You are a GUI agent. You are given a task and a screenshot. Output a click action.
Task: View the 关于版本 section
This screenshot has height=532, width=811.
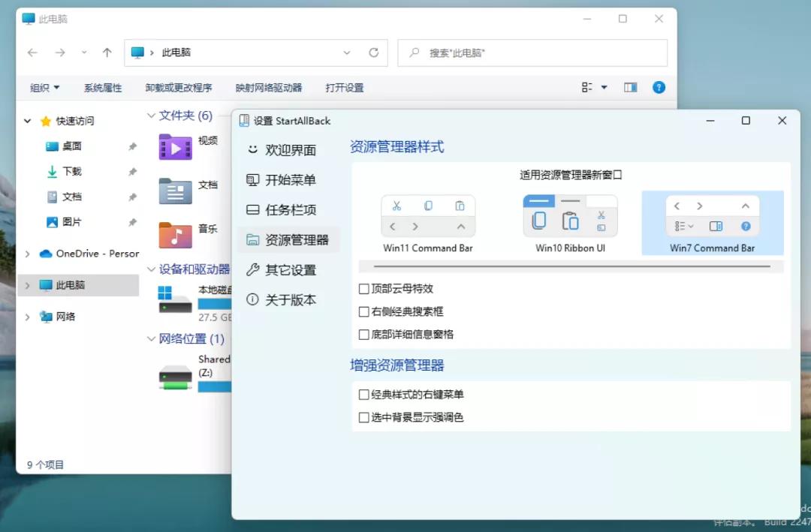[x=288, y=299]
